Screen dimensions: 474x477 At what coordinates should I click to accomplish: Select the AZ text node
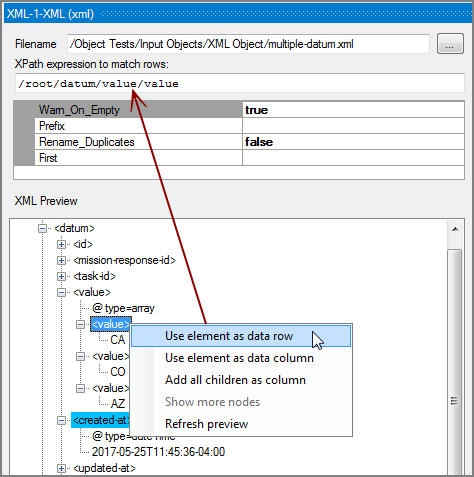point(118,404)
